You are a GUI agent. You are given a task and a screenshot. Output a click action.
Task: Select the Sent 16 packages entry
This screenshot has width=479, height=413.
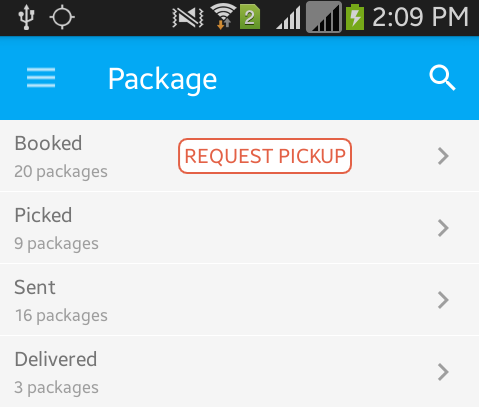point(239,300)
